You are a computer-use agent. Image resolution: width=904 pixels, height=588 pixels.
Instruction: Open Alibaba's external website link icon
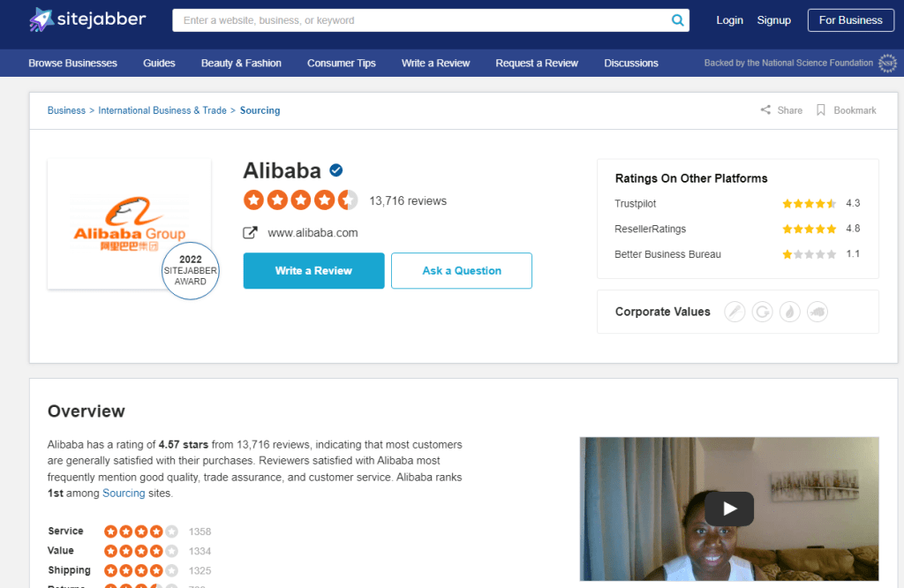point(251,232)
